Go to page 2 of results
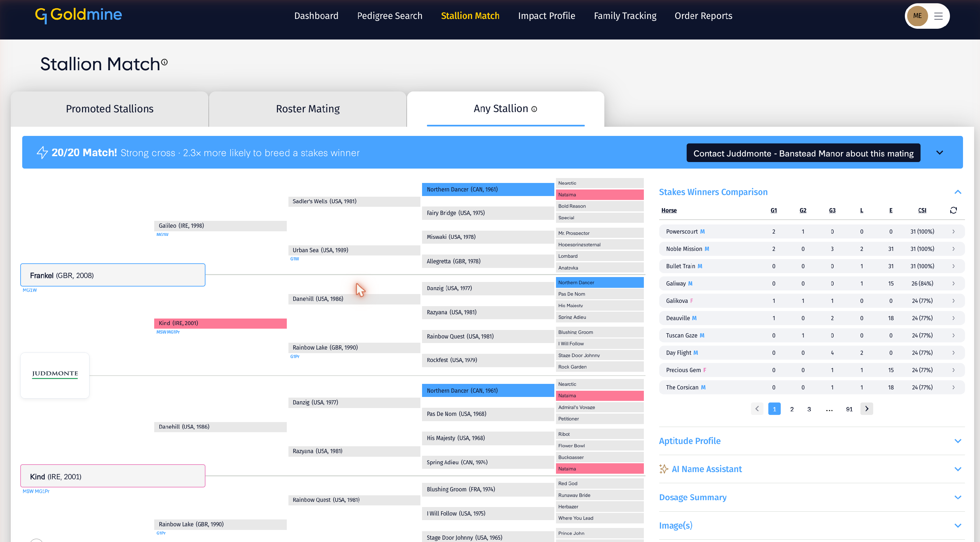 [x=792, y=409]
